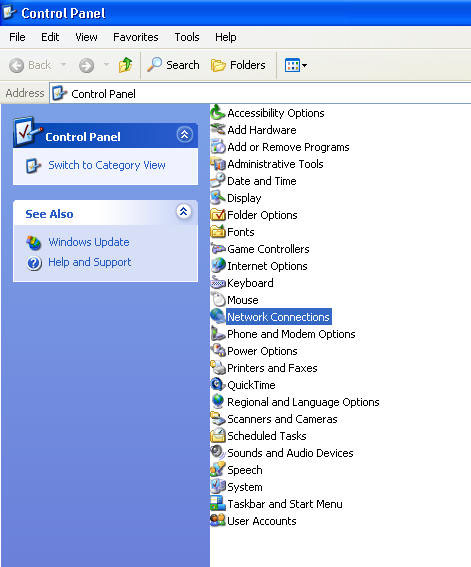Click the Up folder toolbar icon
This screenshot has height=567, width=471.
125,65
